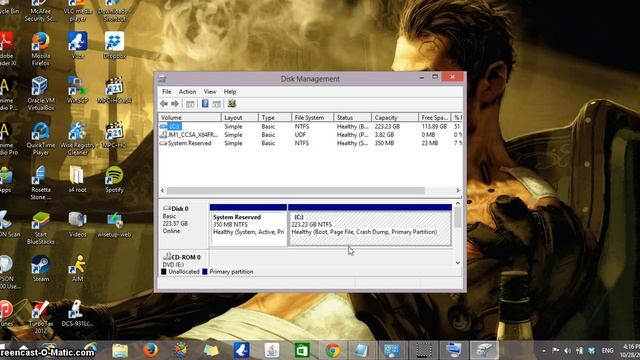Click the UDF file system cell
The width and height of the screenshot is (640, 360).
[x=300, y=135]
